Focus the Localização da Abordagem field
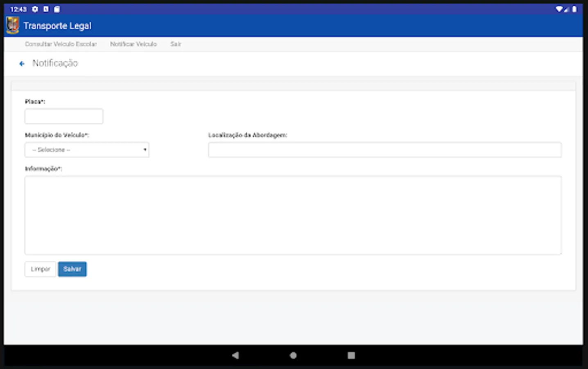Viewport: 588px width, 369px height. tap(385, 150)
